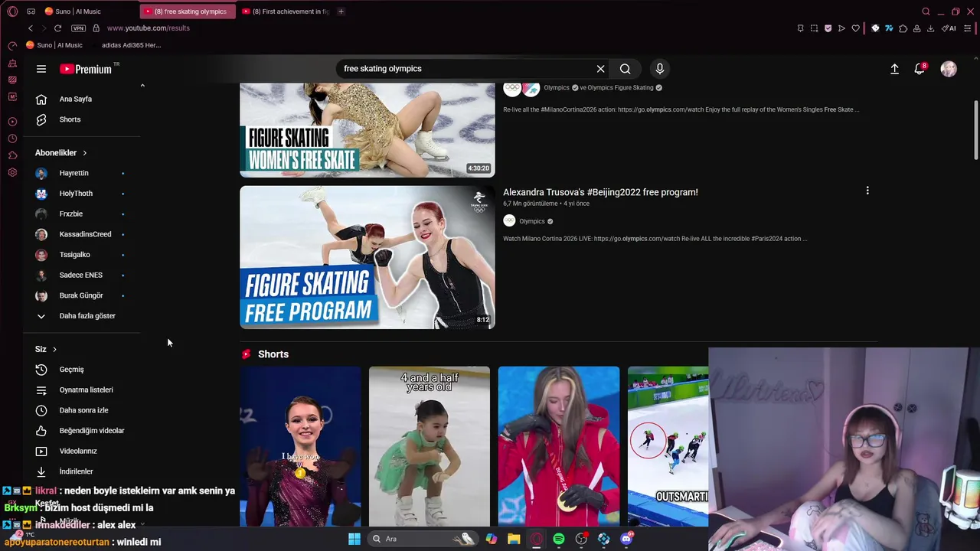Open the Olympics Figure Skating channel link
The width and height of the screenshot is (980, 551).
(x=620, y=88)
